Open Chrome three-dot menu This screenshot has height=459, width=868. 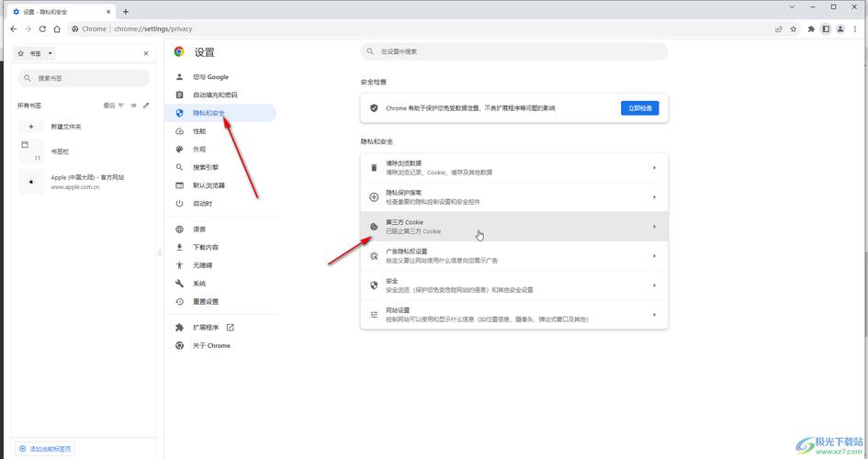point(855,28)
